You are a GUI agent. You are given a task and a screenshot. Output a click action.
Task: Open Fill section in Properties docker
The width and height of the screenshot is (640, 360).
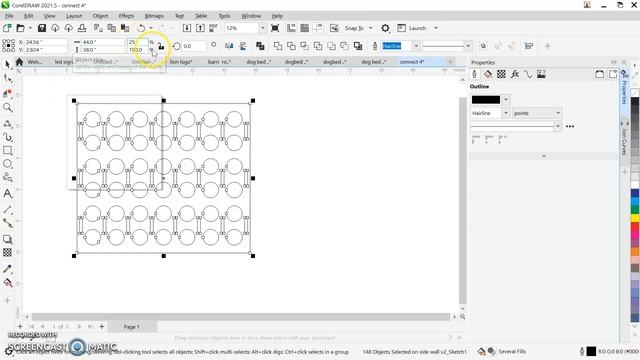[x=487, y=74]
